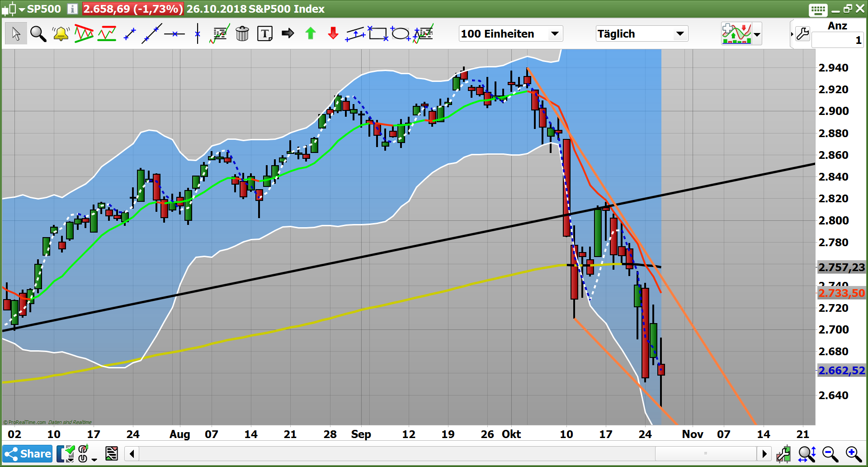Screen dimensions: 868x467
Task: Click the red 2.658,69 (-1,73%) quote
Action: [133, 9]
